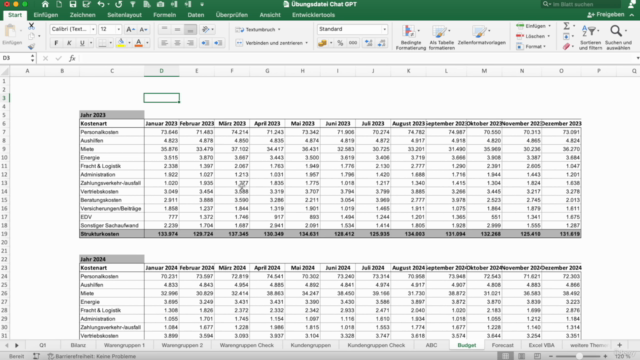Add a new sheet with plus button
Viewport: 640px width, 360px height.
(619, 345)
